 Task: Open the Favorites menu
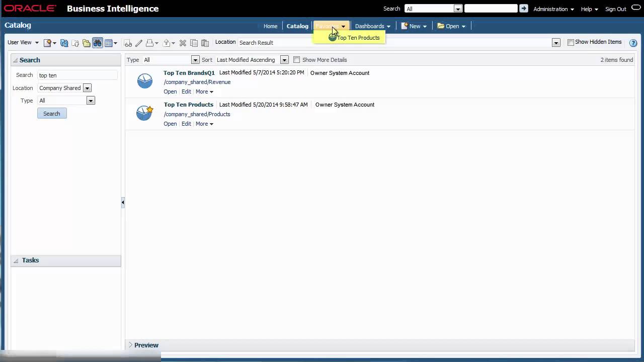330,26
